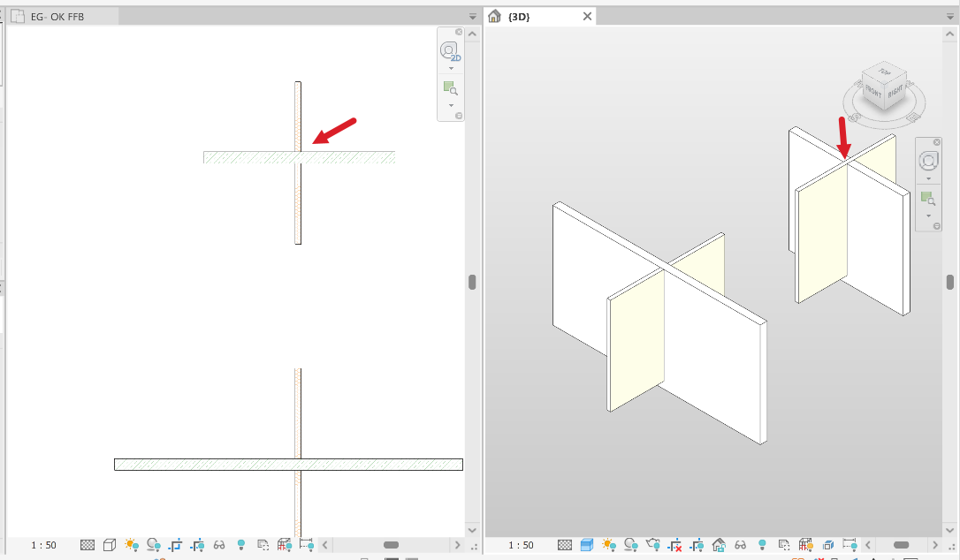Screen dimensions: 960x560
Task: Toggle Show Crop Region in floor plan view
Action: (x=197, y=545)
